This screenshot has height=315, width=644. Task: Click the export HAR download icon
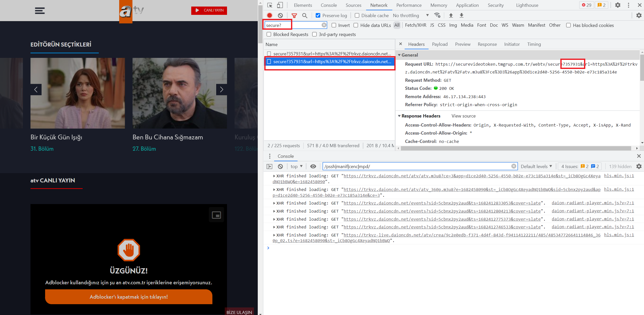pos(461,15)
